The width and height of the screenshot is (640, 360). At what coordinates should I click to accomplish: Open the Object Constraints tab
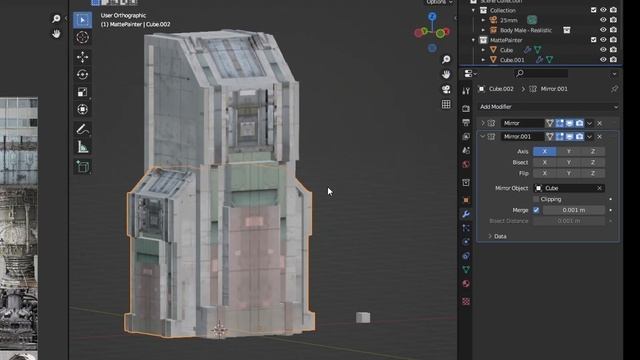coord(466,256)
